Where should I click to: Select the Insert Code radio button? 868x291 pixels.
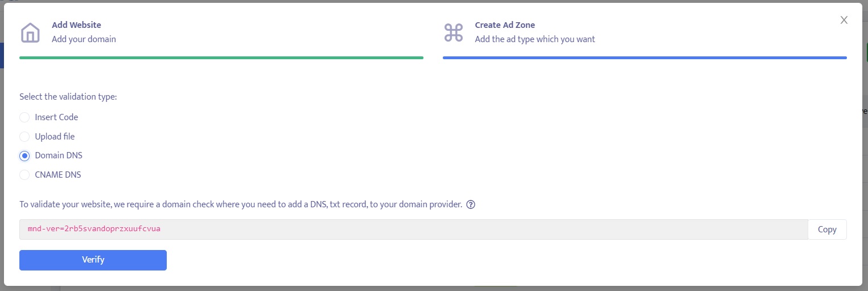(x=24, y=117)
